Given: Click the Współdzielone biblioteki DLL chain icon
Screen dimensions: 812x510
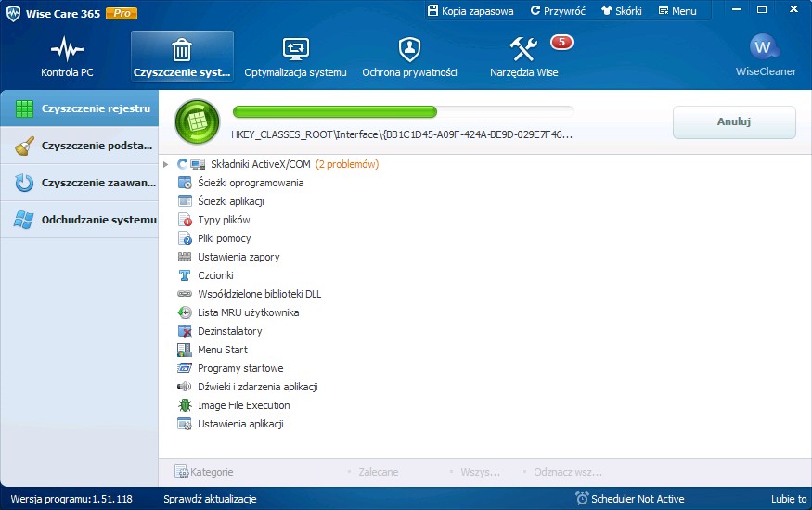Looking at the screenshot, I should tap(185, 294).
